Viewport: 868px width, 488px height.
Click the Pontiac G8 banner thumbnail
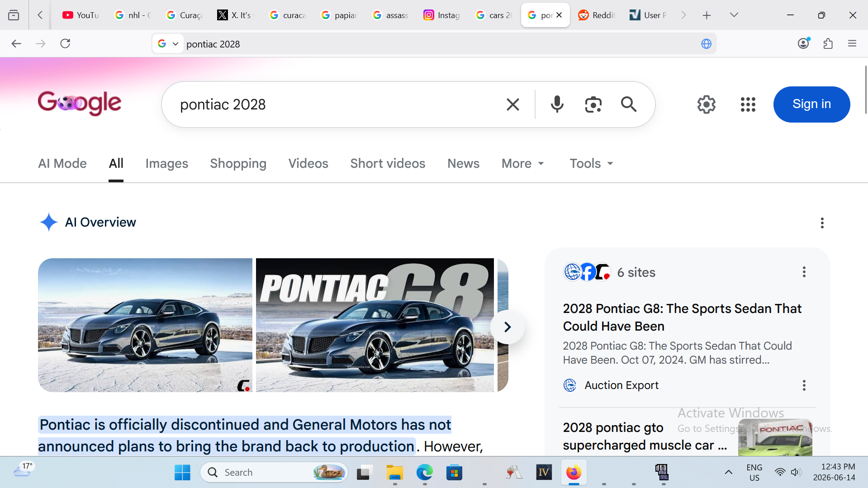coord(375,325)
